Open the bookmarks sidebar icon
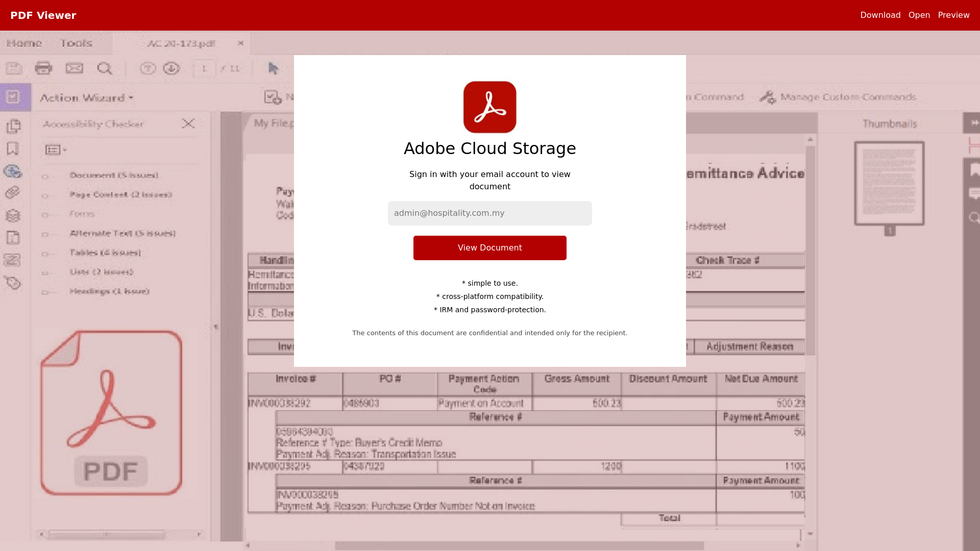 (13, 148)
